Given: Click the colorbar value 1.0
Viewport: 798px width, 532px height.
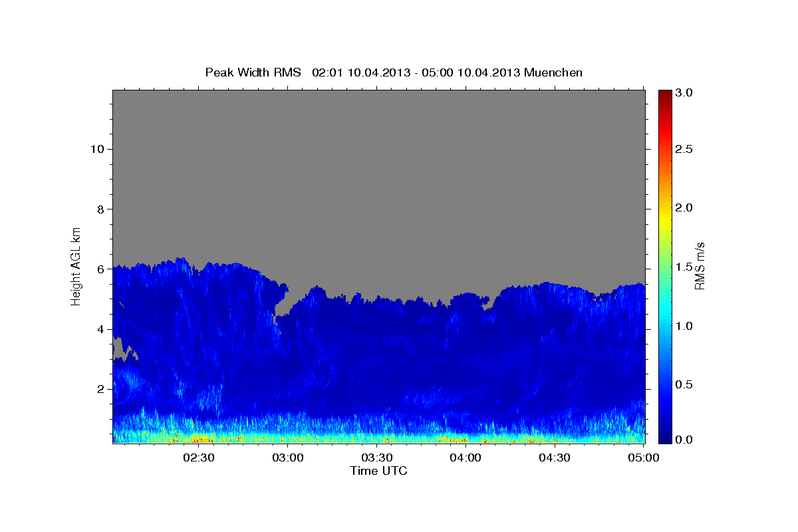Looking at the screenshot, I should click(x=685, y=326).
